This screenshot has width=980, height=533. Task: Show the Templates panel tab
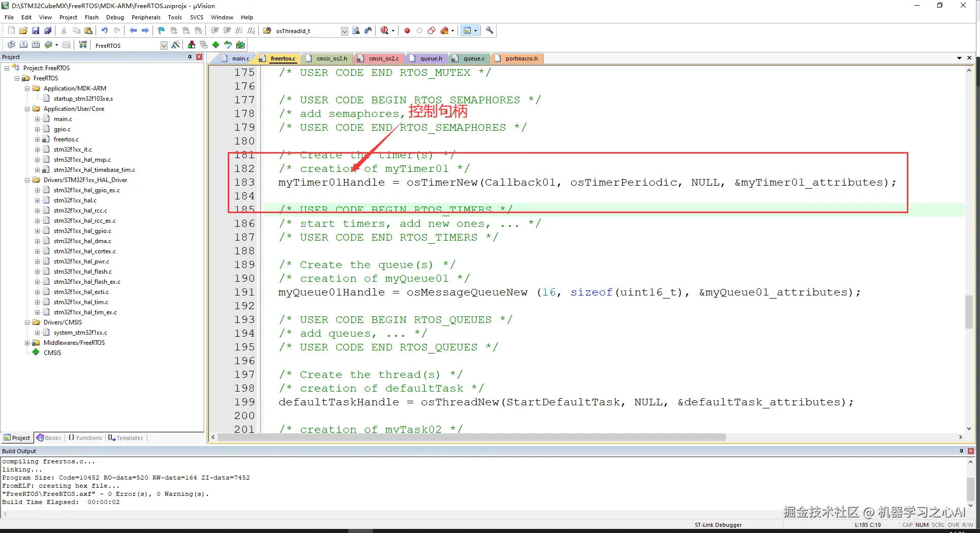126,438
